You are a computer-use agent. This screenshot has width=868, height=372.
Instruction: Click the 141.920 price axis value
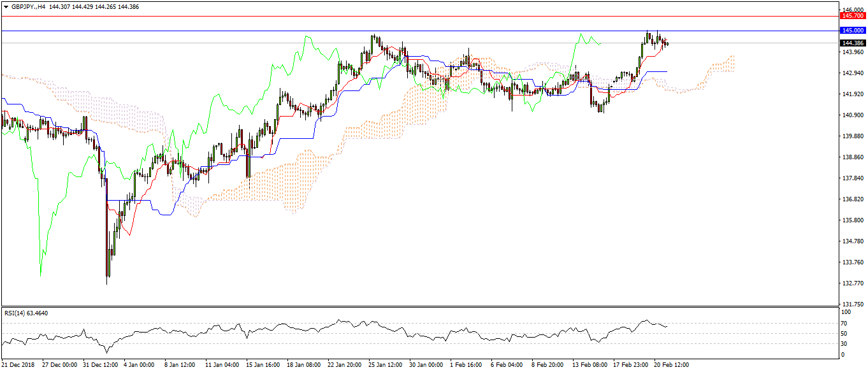pos(852,94)
